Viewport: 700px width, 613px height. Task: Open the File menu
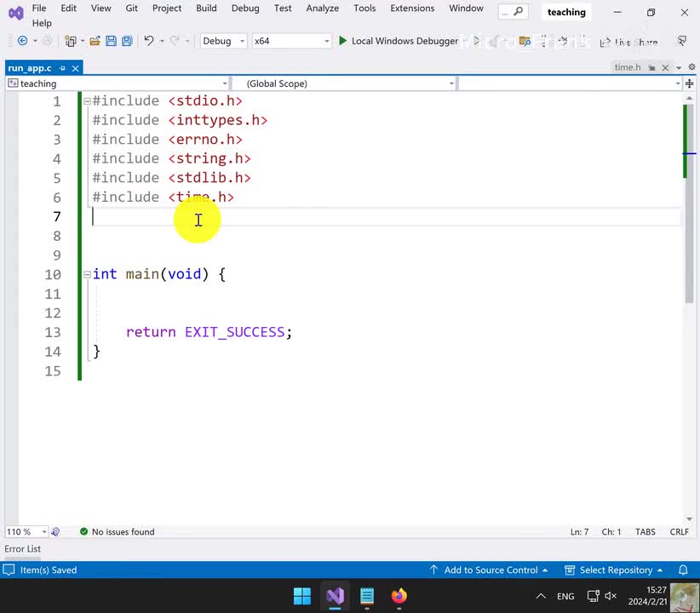(x=39, y=8)
